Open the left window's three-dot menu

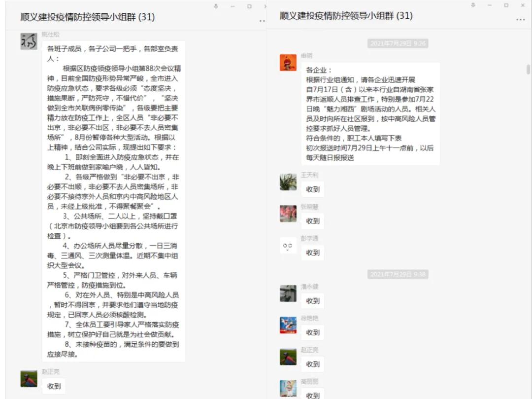point(262,21)
